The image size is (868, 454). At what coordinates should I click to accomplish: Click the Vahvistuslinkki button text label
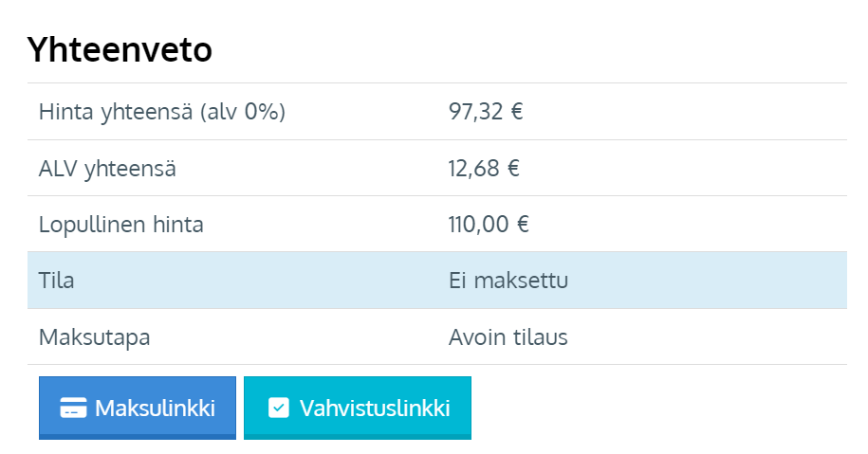375,409
